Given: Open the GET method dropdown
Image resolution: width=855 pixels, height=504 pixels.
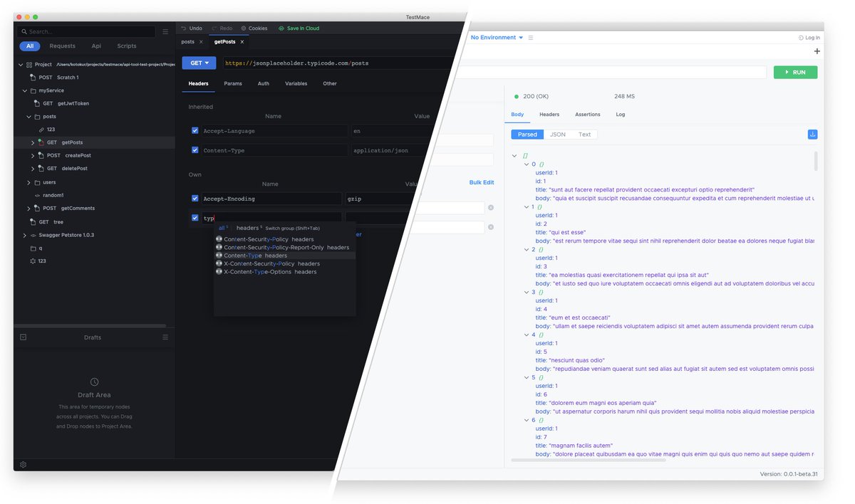Looking at the screenshot, I should click(199, 63).
